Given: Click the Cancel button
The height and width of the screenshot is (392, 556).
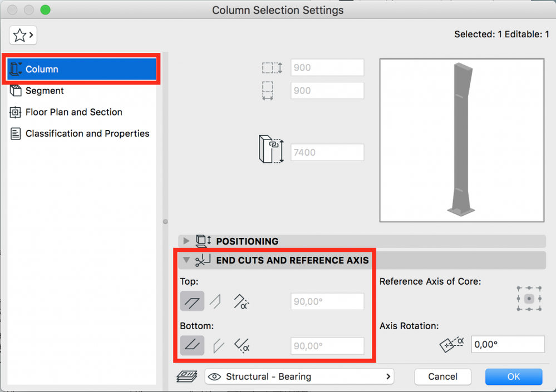Looking at the screenshot, I should coord(442,376).
